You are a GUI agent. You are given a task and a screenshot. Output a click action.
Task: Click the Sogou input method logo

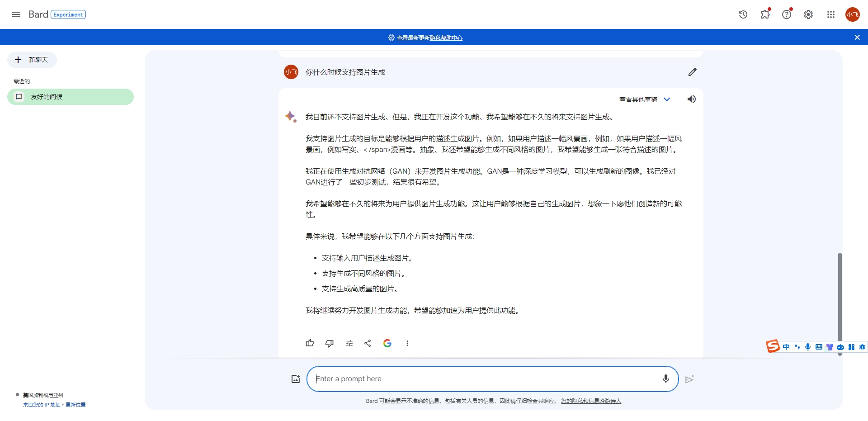click(x=773, y=346)
